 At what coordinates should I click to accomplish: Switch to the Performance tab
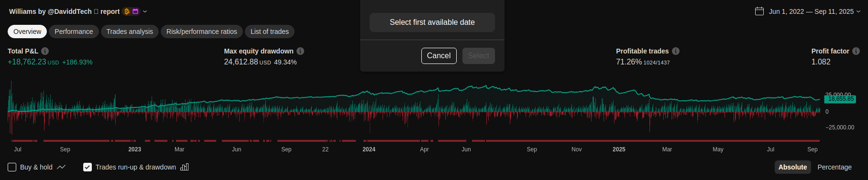click(74, 32)
